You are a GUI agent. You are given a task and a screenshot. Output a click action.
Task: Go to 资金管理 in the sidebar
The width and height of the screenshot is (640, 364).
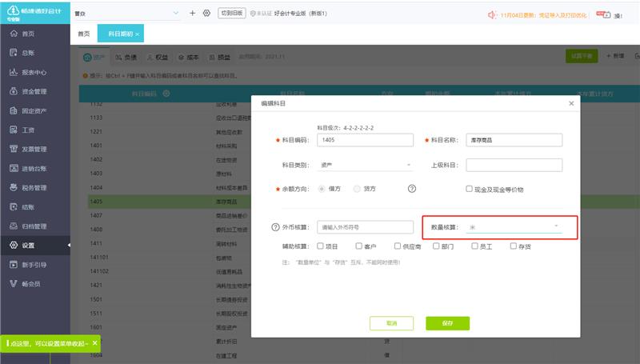pyautogui.click(x=34, y=91)
